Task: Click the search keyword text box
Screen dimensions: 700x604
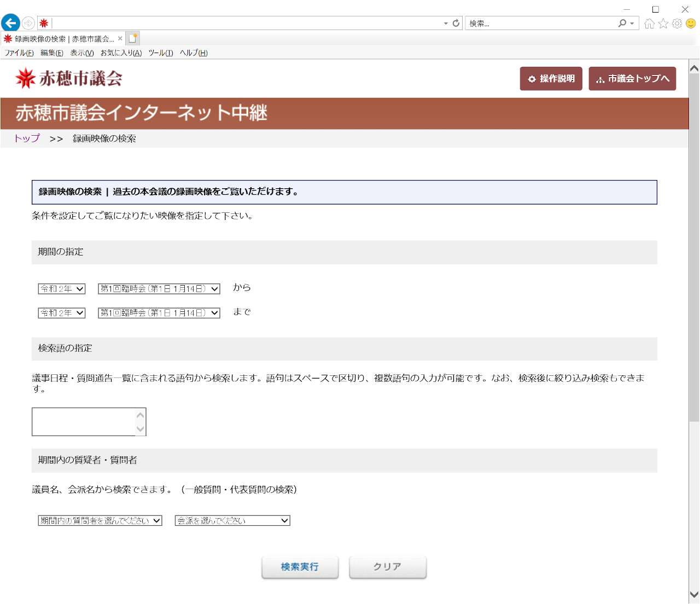Action: pyautogui.click(x=84, y=422)
